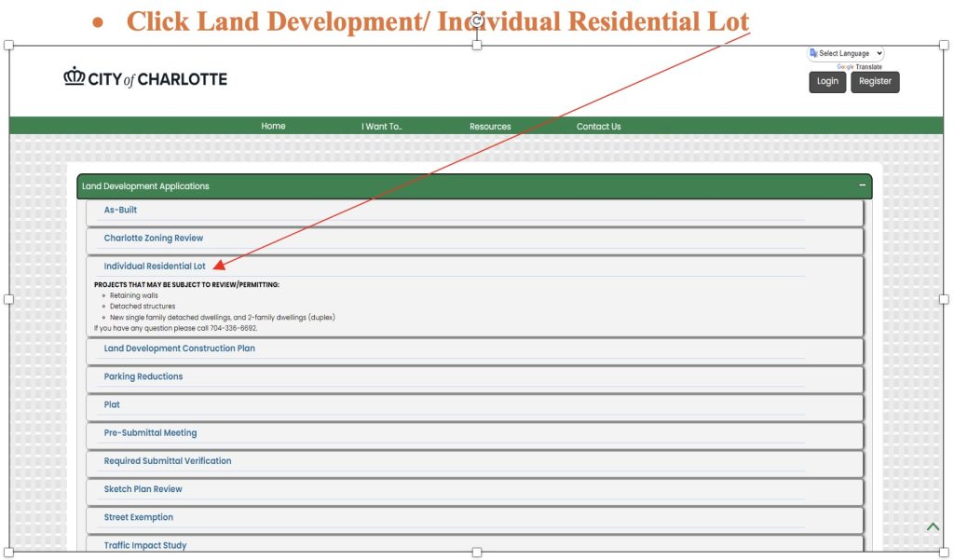954x560 pixels.
Task: Open the Pre-Submittal Meeting link
Action: pos(150,433)
